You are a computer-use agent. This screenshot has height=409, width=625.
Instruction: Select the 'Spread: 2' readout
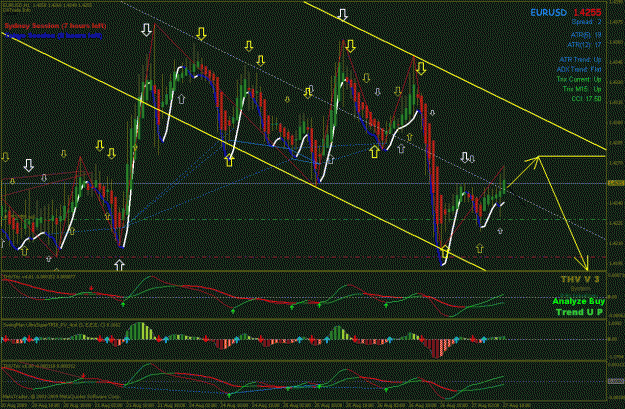pos(586,22)
